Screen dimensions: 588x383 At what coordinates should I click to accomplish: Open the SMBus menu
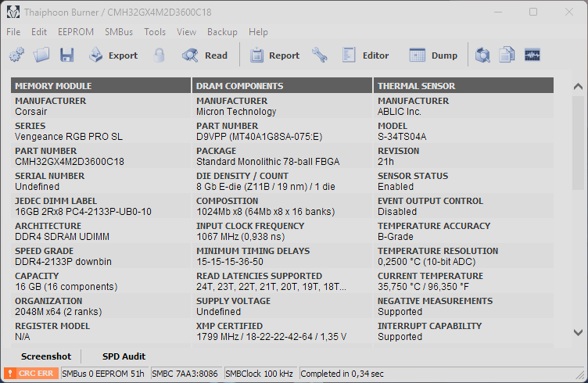(119, 32)
